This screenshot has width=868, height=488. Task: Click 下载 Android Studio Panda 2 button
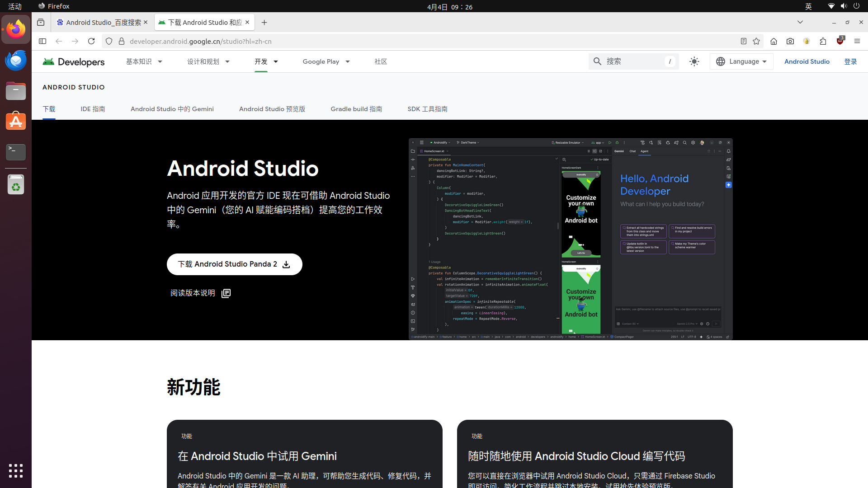tap(234, 264)
